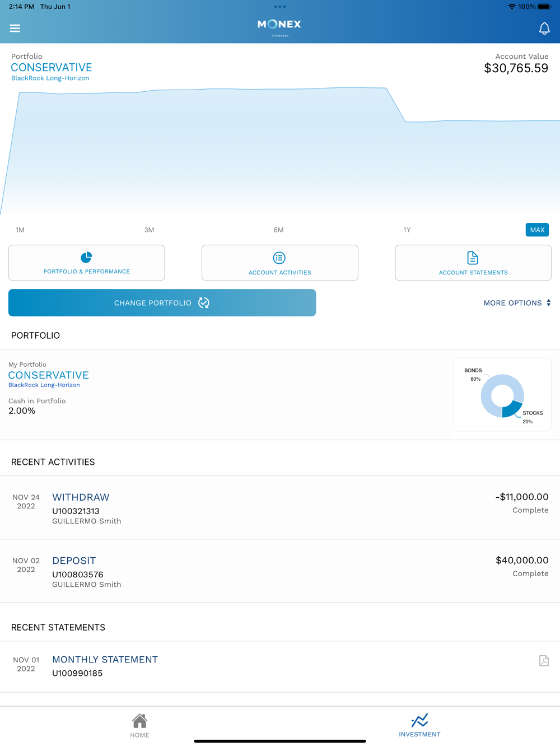Image resolution: width=560 pixels, height=747 pixels.
Task: Click the -$11,000.00 amount
Action: (x=522, y=497)
